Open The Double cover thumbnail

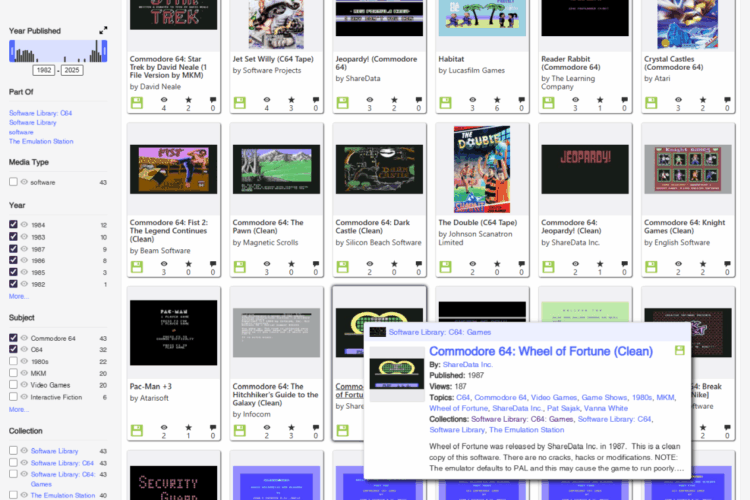[482, 169]
